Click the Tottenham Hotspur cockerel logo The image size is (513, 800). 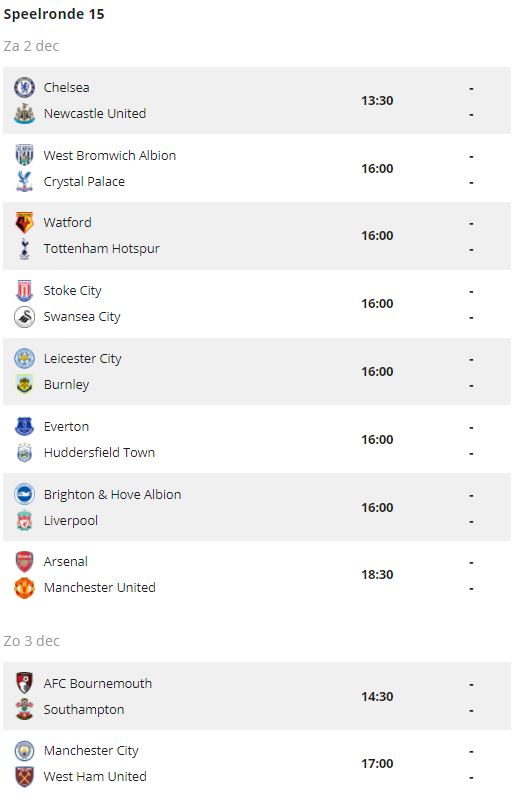pyautogui.click(x=24, y=248)
